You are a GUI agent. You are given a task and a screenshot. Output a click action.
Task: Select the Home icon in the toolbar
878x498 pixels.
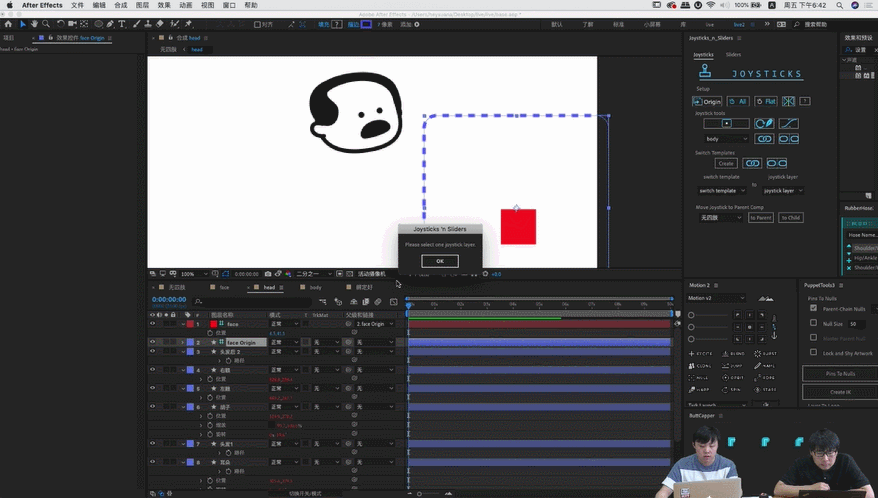(x=8, y=24)
